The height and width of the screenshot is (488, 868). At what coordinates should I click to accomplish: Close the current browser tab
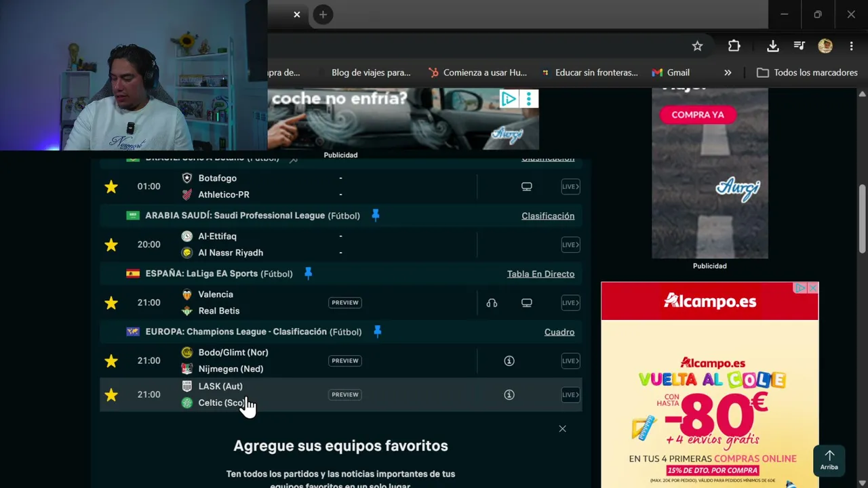[296, 14]
